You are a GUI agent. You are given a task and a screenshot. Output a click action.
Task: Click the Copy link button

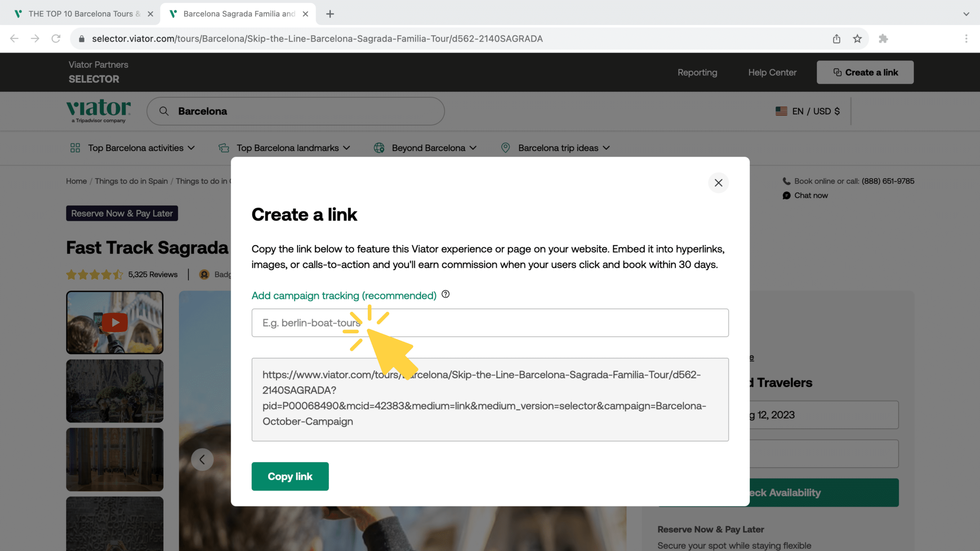tap(290, 477)
